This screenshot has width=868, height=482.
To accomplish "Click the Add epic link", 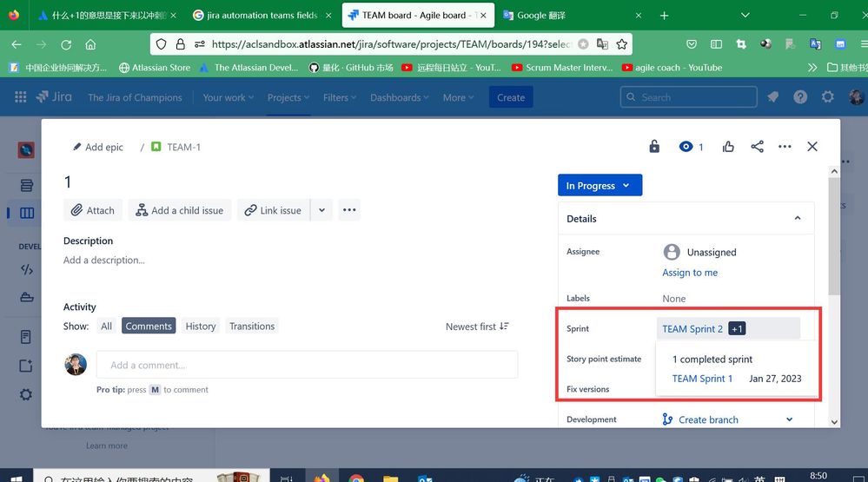I will click(98, 147).
